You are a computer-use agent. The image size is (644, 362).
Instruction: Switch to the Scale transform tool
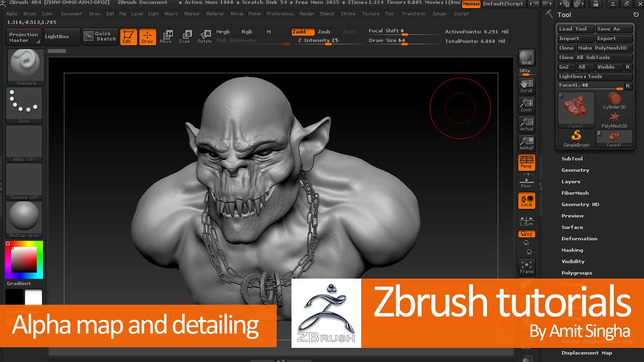click(x=185, y=37)
